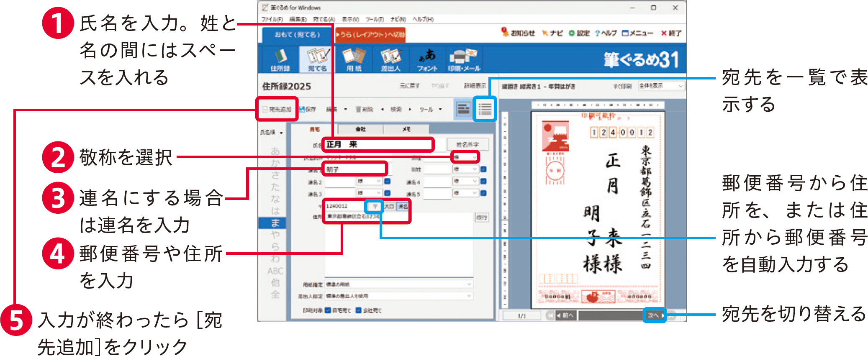Switch to うら(レイアウト) layout tab

(x=370, y=35)
